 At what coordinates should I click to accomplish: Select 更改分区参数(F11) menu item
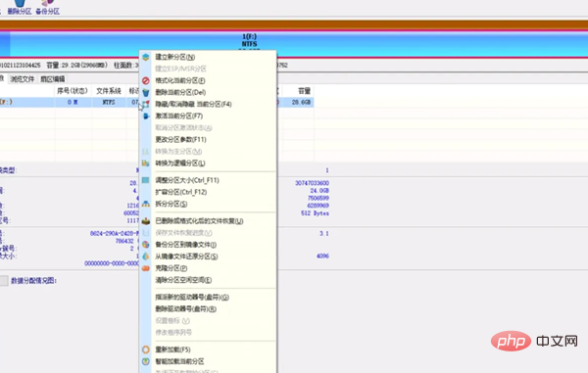tap(180, 139)
